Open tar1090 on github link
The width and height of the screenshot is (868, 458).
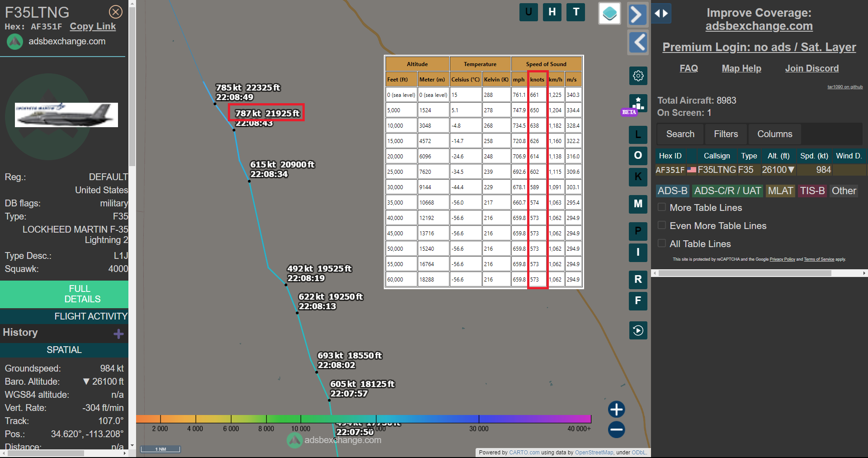pos(845,87)
